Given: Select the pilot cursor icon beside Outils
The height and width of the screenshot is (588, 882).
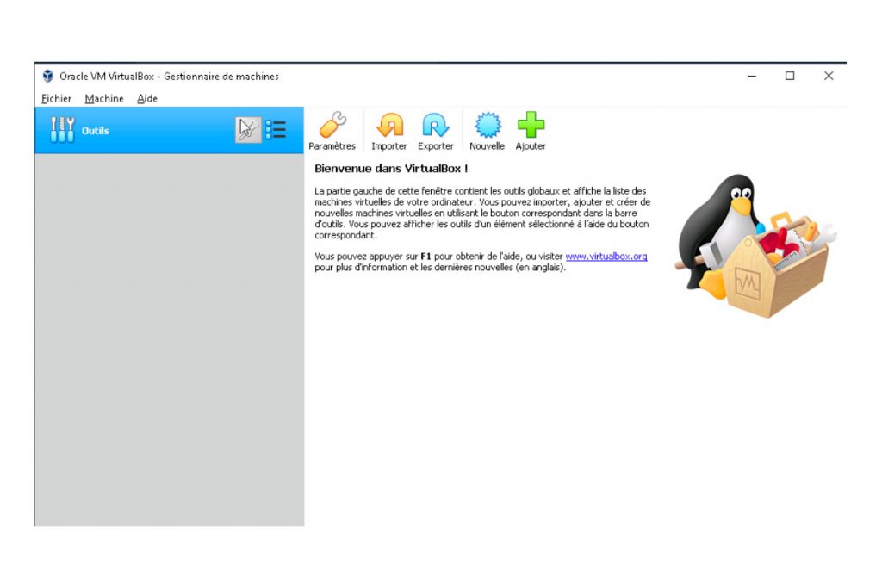Looking at the screenshot, I should 247,129.
